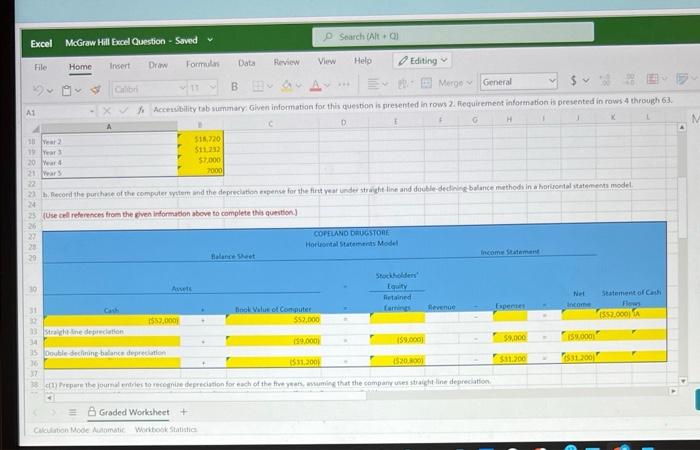700x450 pixels.
Task: Switch to the Data tab
Action: pos(246,63)
